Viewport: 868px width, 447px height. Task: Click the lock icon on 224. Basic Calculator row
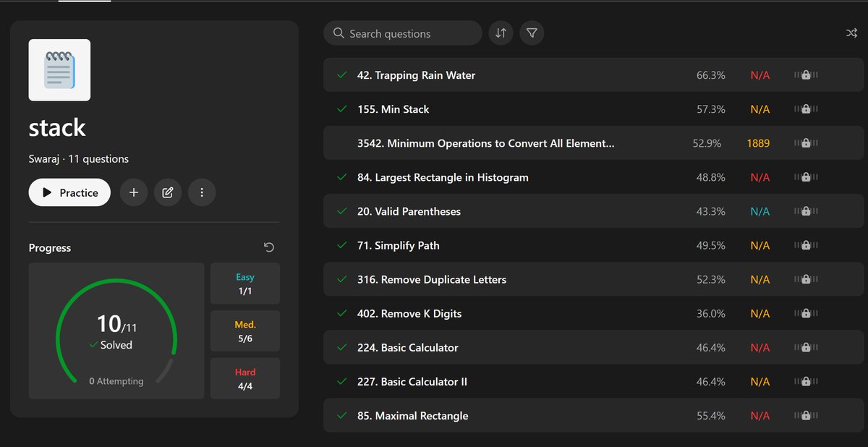point(806,346)
